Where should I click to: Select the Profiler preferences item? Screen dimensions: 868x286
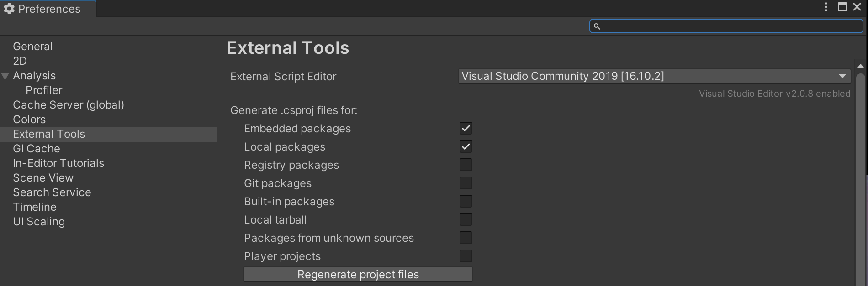click(44, 90)
